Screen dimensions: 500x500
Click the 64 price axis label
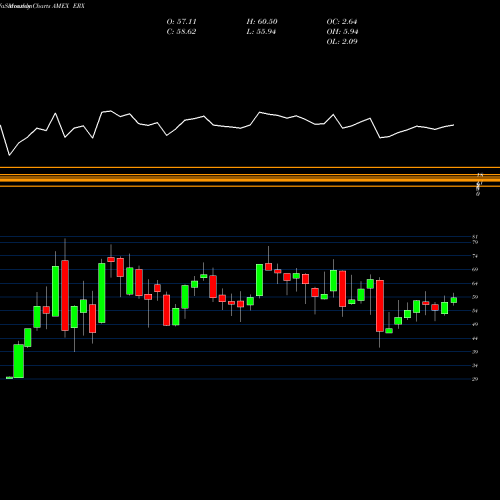pyautogui.click(x=475, y=283)
